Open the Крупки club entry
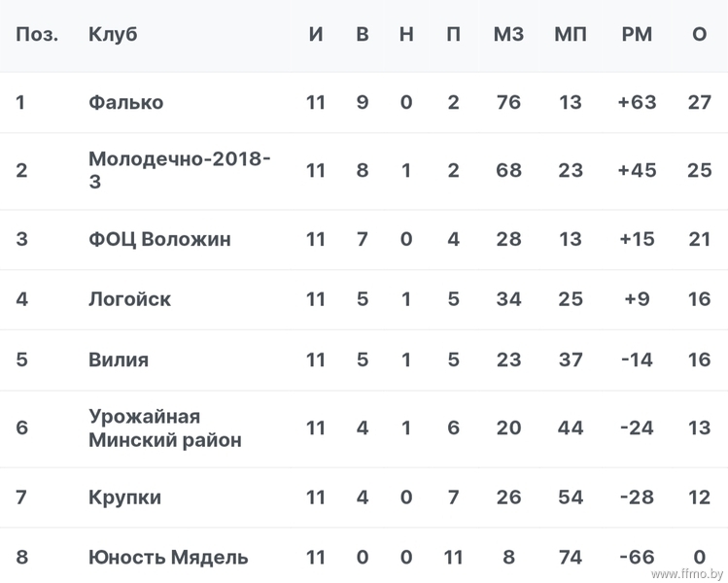This screenshot has height=583, width=728. coord(124,497)
